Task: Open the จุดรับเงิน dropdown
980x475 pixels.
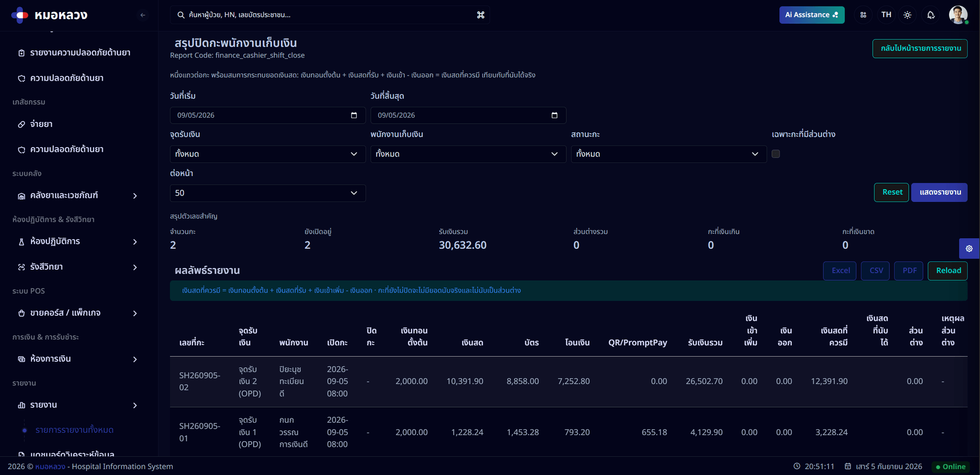Action: tap(267, 154)
